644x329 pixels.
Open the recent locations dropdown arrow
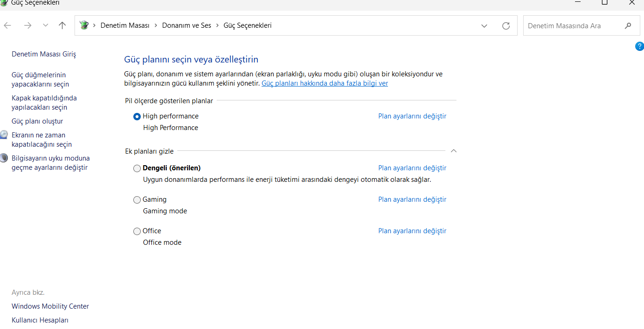pos(45,25)
